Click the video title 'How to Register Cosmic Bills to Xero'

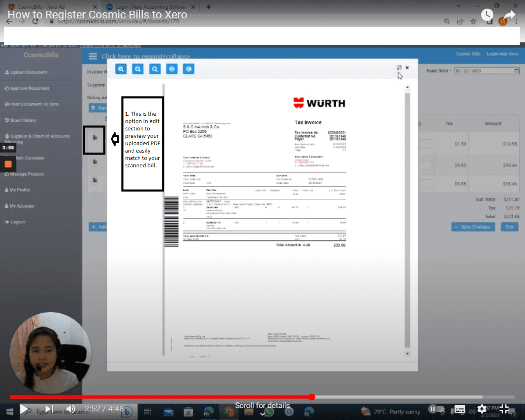(x=97, y=15)
